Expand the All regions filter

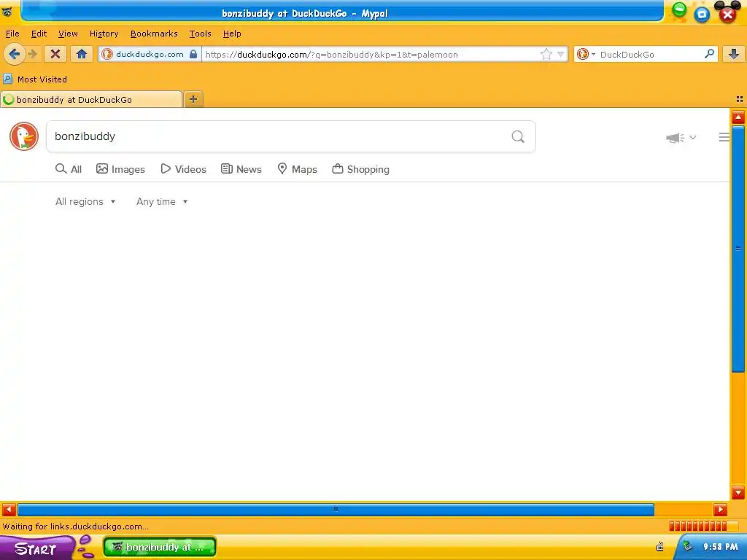(85, 201)
